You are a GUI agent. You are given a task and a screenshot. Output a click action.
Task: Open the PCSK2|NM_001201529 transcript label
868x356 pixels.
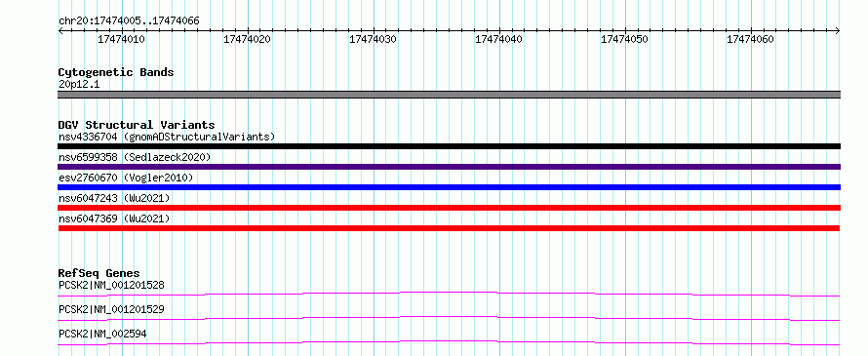tap(111, 309)
